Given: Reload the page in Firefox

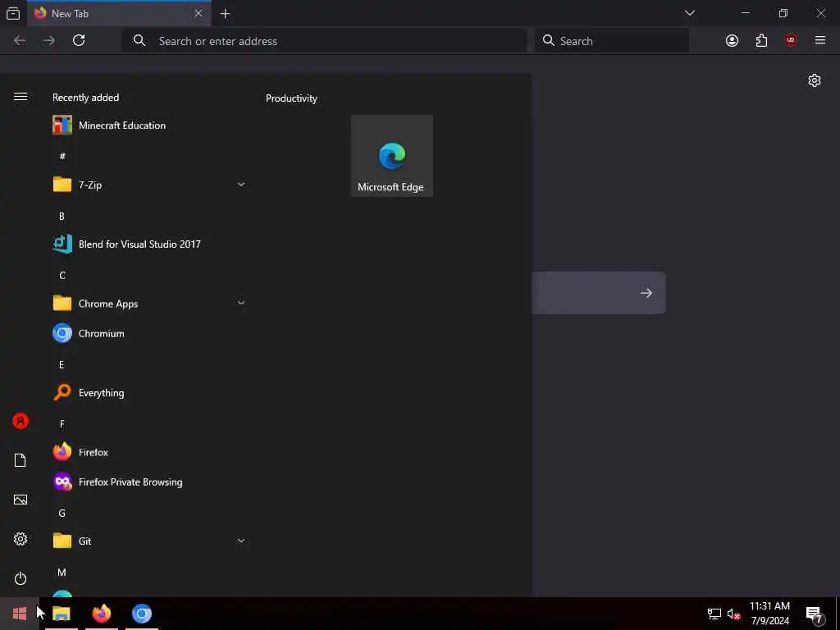Looking at the screenshot, I should (79, 40).
